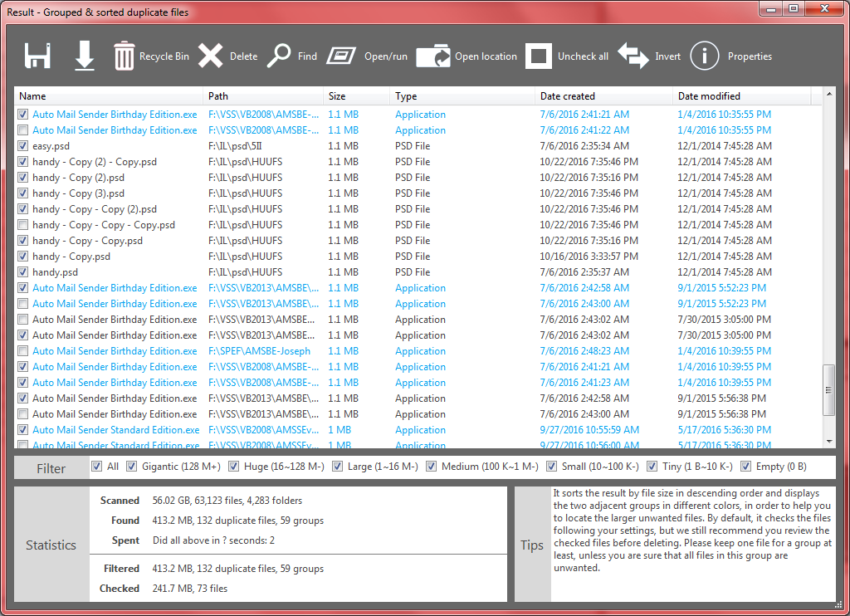The height and width of the screenshot is (616, 850).
Task: Sort by the Date modified column header
Action: pyautogui.click(x=741, y=96)
